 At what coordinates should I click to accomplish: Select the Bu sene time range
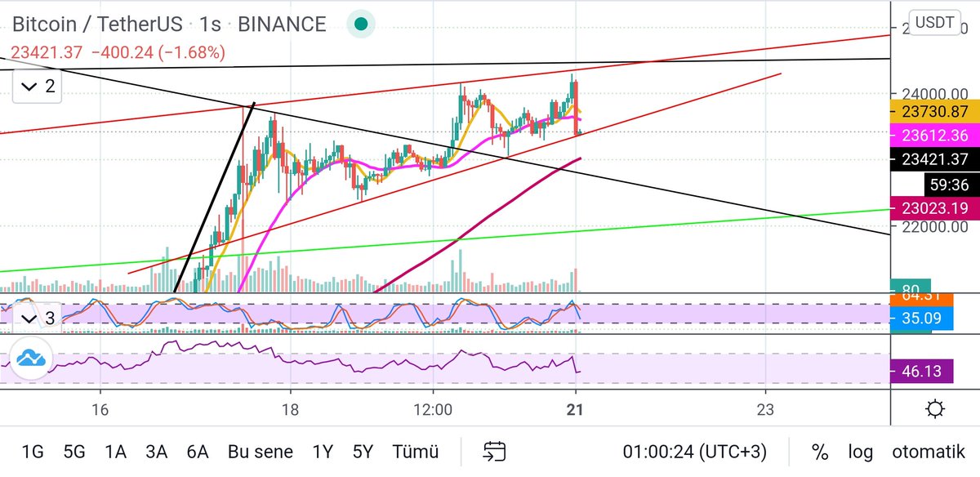261,451
